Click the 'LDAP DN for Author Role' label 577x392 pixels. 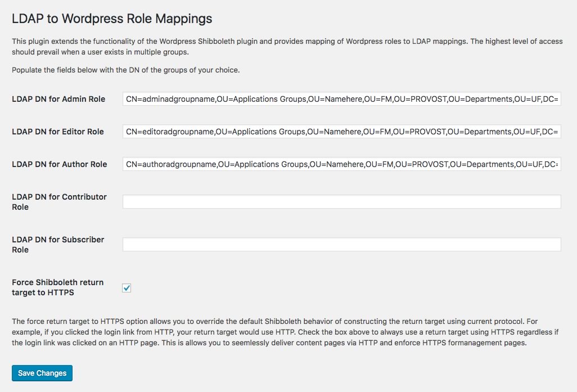tap(59, 164)
